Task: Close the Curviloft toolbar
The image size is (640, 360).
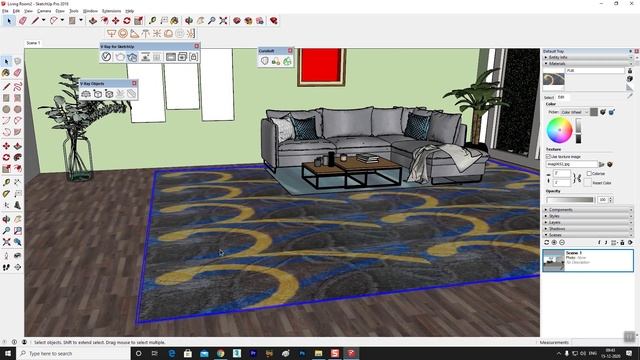Action: click(x=290, y=51)
